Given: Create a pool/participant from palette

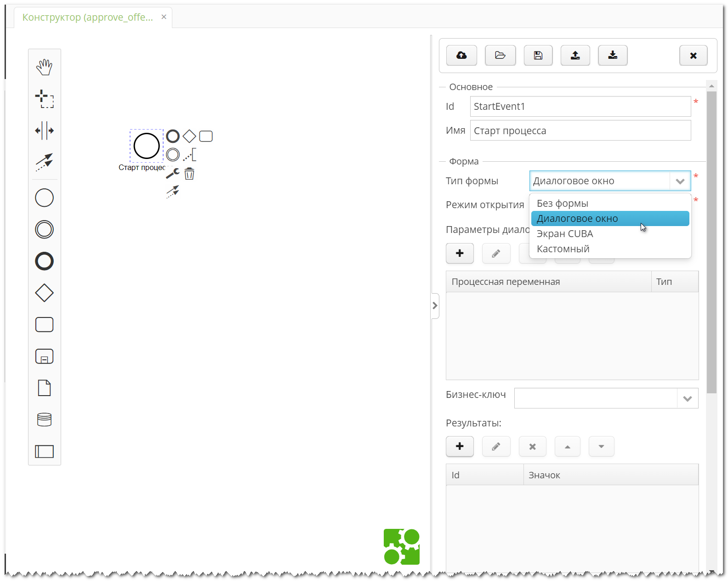Looking at the screenshot, I should coord(45,451).
